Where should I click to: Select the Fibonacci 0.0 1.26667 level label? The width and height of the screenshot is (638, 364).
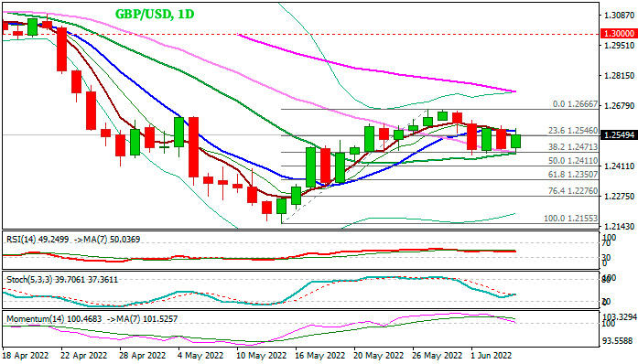click(576, 104)
